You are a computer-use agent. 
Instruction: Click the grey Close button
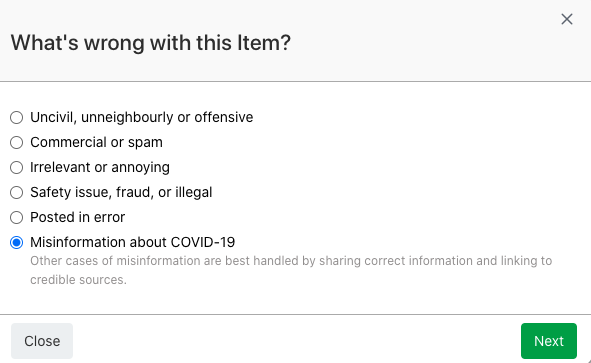(42, 341)
